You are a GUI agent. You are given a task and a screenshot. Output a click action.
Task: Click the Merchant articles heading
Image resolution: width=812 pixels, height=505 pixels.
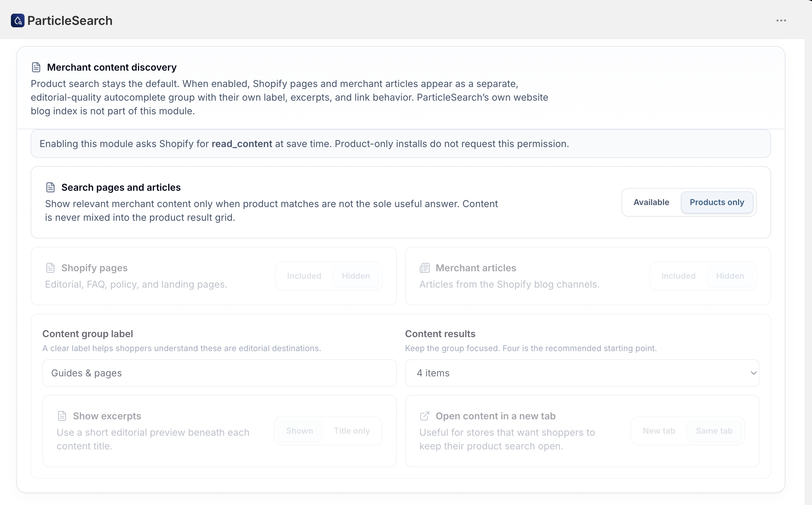pos(476,268)
